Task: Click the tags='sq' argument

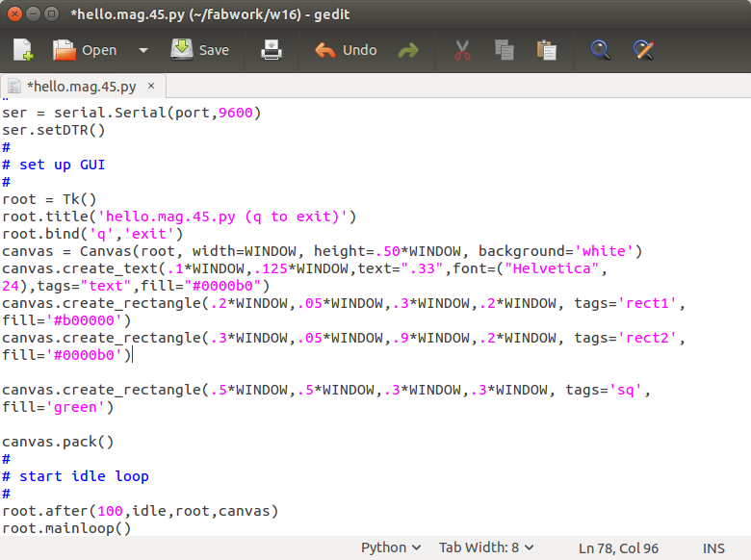Action: point(604,390)
